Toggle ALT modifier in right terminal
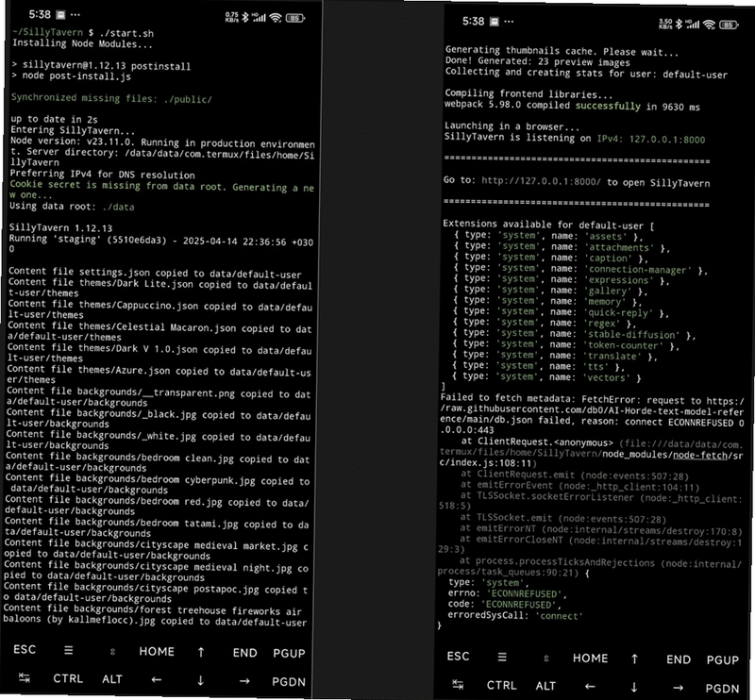This screenshot has height=700, width=755. (x=545, y=686)
